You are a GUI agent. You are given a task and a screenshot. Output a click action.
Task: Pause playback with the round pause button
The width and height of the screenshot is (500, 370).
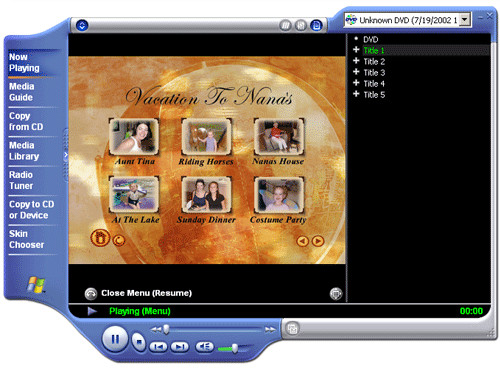coord(115,339)
